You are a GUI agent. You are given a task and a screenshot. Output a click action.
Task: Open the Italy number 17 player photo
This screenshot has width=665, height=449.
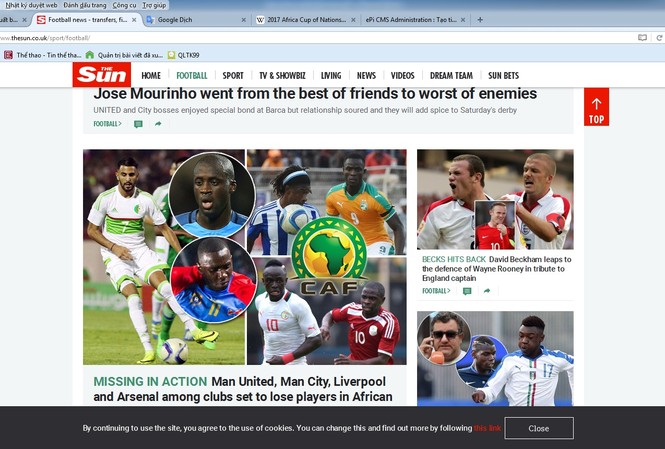[x=495, y=359]
